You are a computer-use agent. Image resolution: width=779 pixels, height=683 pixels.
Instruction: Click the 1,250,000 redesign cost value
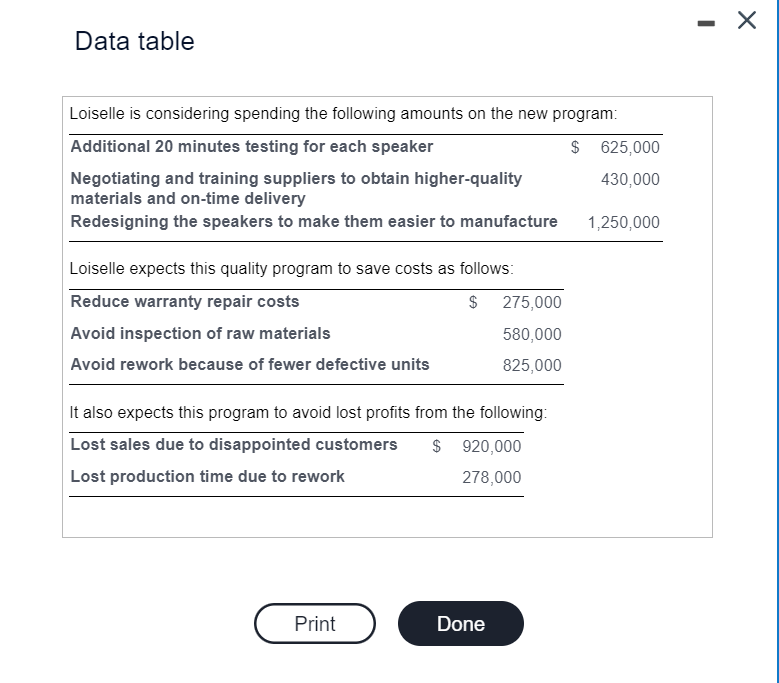[x=624, y=222]
